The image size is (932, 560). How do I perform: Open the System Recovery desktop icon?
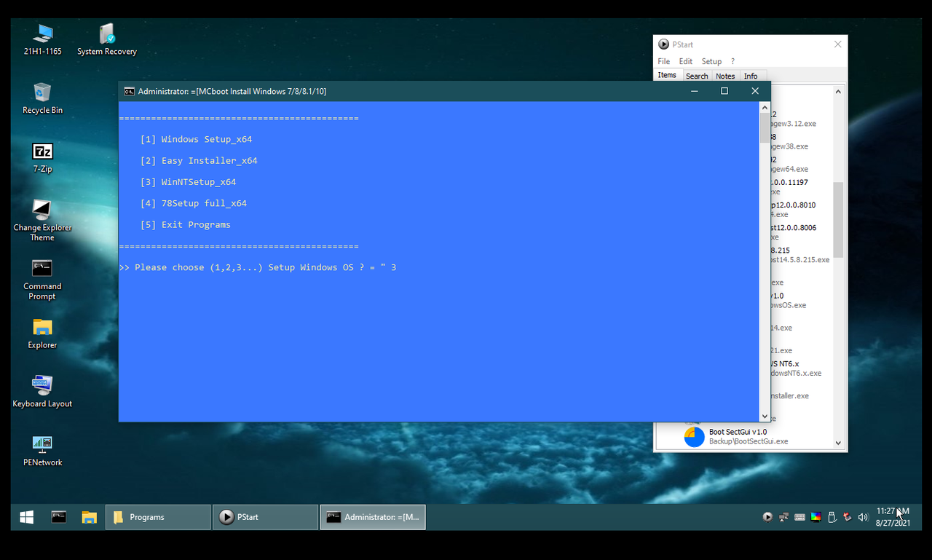[x=107, y=39]
